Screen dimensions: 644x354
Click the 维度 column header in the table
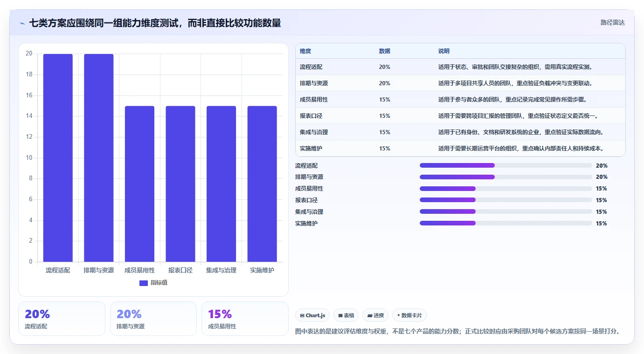point(305,51)
